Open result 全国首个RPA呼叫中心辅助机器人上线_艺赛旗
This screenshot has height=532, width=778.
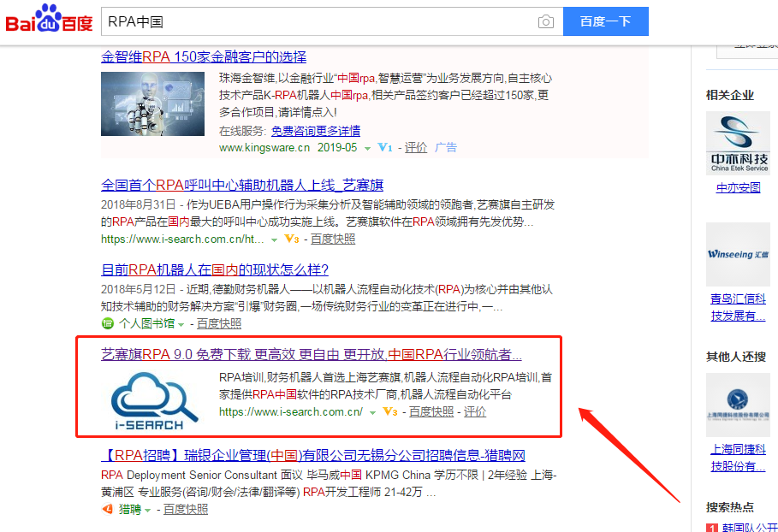242,186
